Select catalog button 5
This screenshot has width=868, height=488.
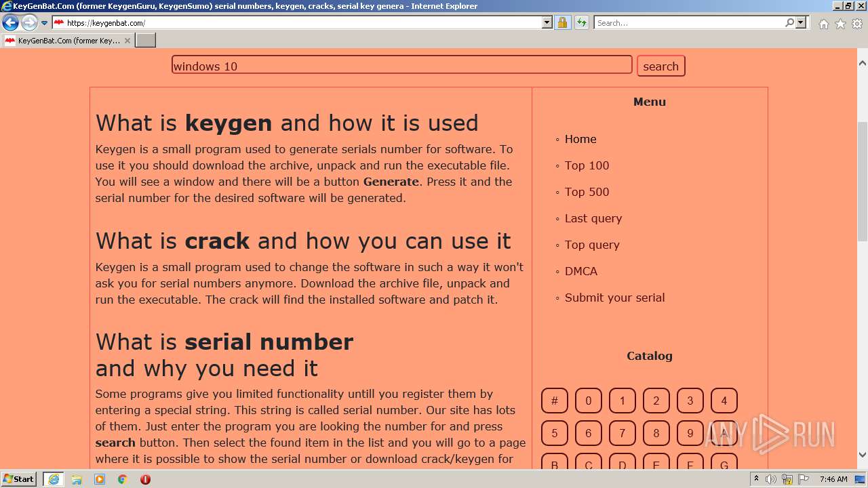[x=554, y=433]
